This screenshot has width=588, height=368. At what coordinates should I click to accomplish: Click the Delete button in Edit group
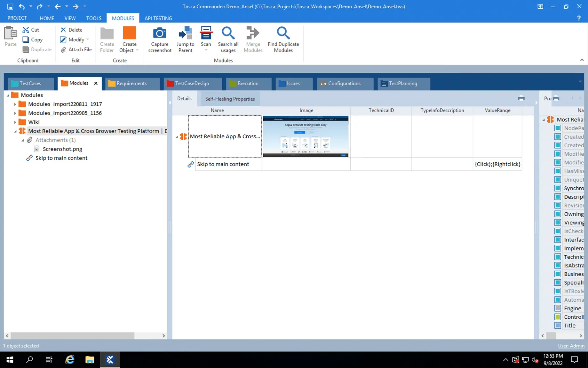(x=72, y=30)
